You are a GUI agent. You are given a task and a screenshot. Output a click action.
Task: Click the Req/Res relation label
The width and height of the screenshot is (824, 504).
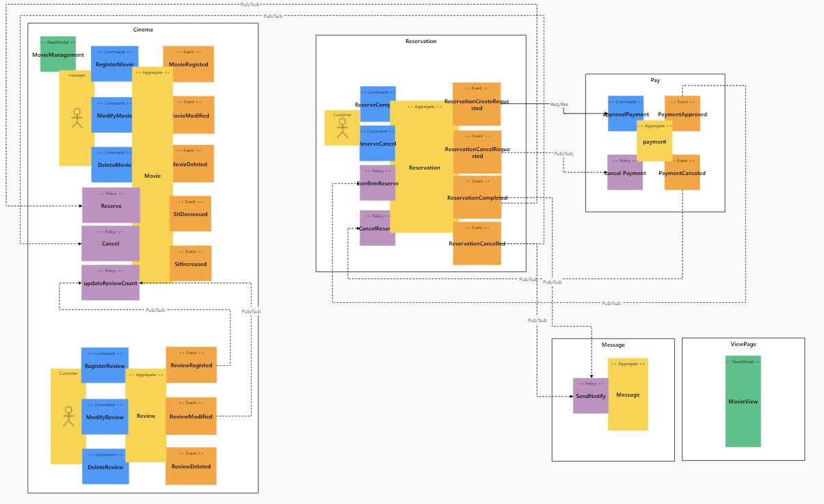559,104
